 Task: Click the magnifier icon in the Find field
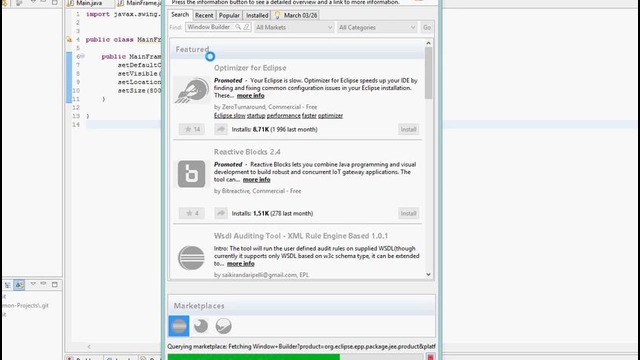tap(238, 27)
